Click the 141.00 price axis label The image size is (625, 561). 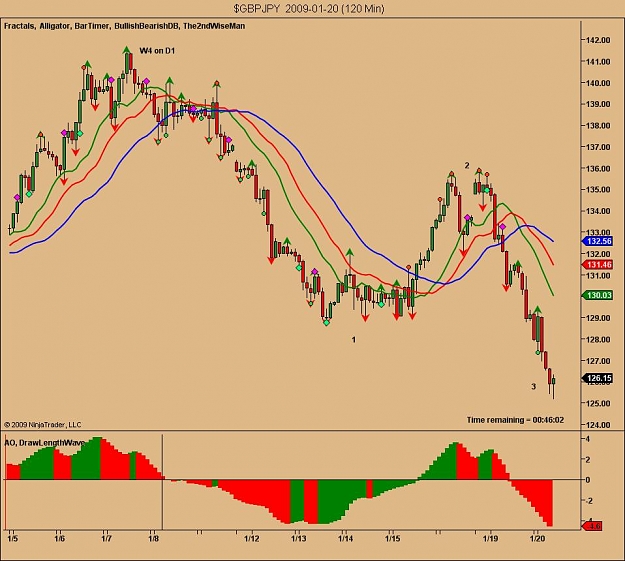[598, 61]
